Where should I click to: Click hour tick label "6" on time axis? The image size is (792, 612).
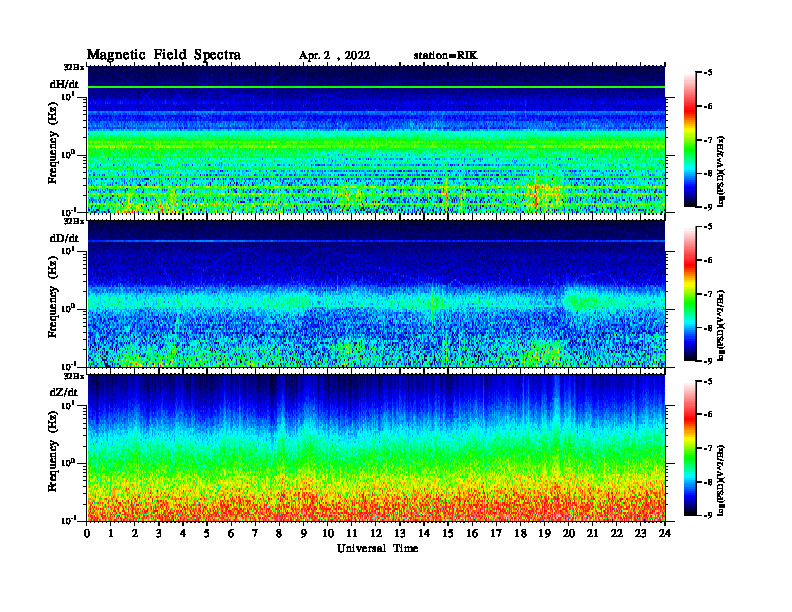(x=231, y=533)
